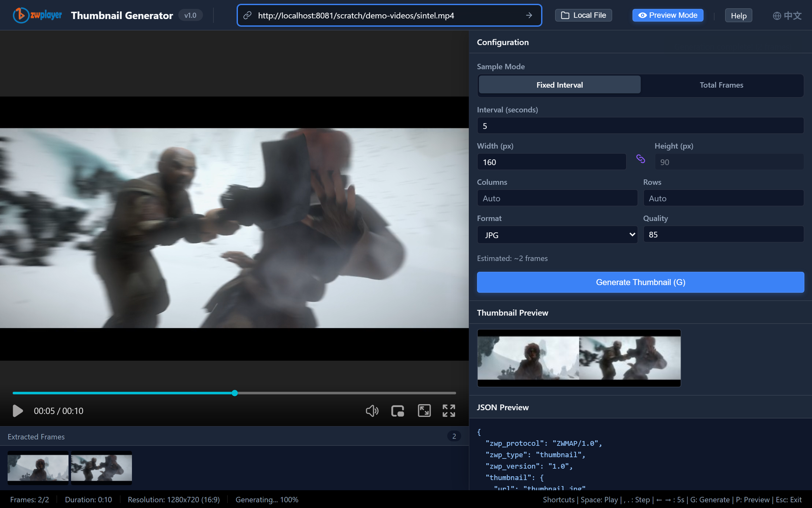Open the Help dialog

[738, 16]
